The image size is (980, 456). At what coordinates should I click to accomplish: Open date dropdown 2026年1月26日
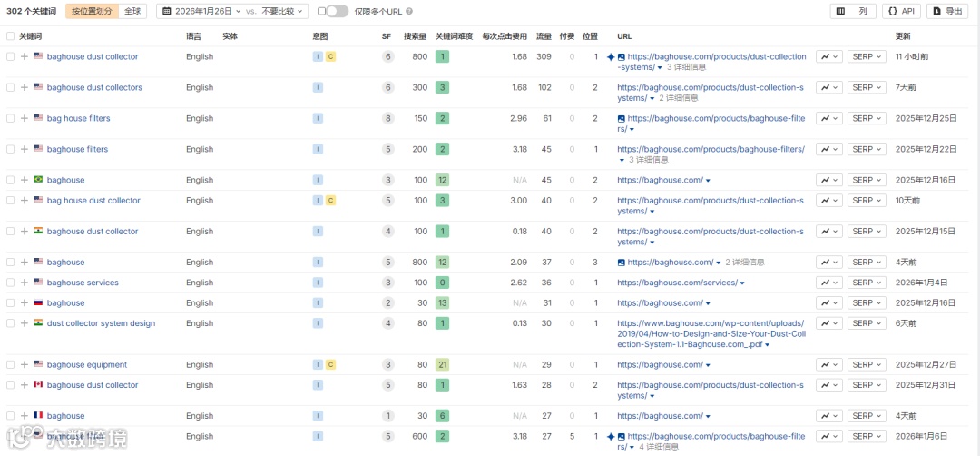point(201,11)
